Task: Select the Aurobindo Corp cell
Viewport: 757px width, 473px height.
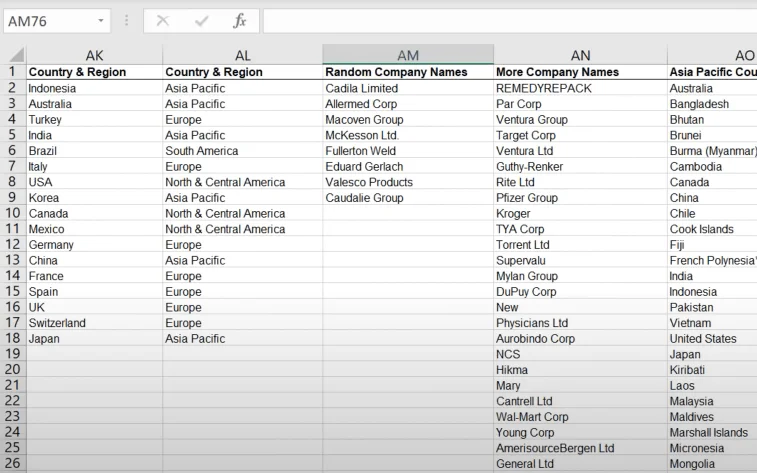Action: [580, 339]
